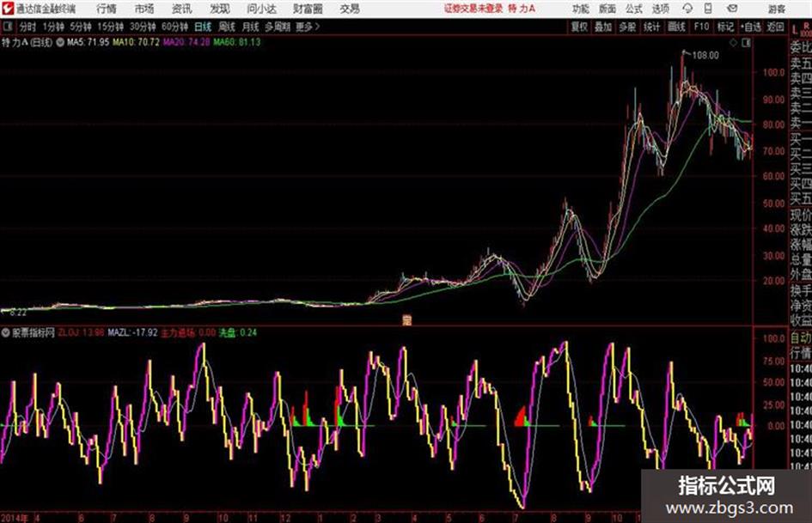Open the 资讯 menu
The width and height of the screenshot is (812, 523).
tap(181, 9)
